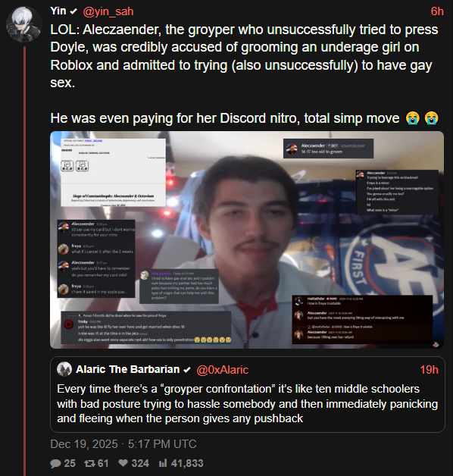Click the 6h post timestamp
This screenshot has width=453, height=476.
(437, 11)
